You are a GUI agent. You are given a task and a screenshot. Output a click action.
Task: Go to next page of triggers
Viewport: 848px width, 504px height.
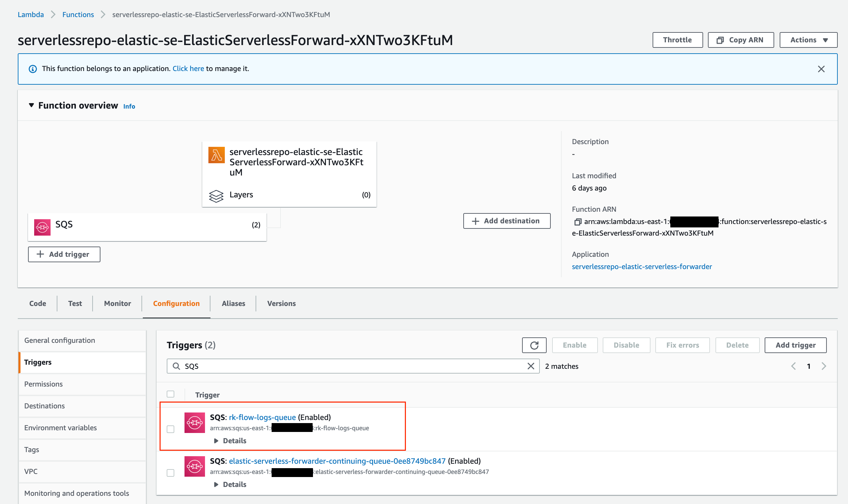point(824,366)
